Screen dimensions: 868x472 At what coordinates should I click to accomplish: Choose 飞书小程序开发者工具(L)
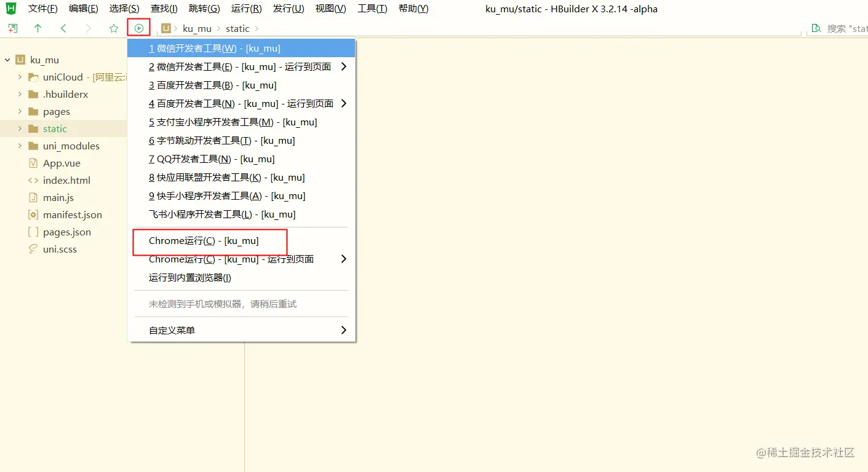click(241, 214)
